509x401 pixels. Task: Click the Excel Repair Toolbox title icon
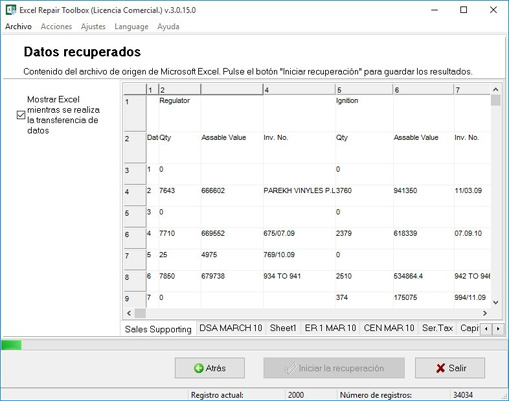click(11, 10)
